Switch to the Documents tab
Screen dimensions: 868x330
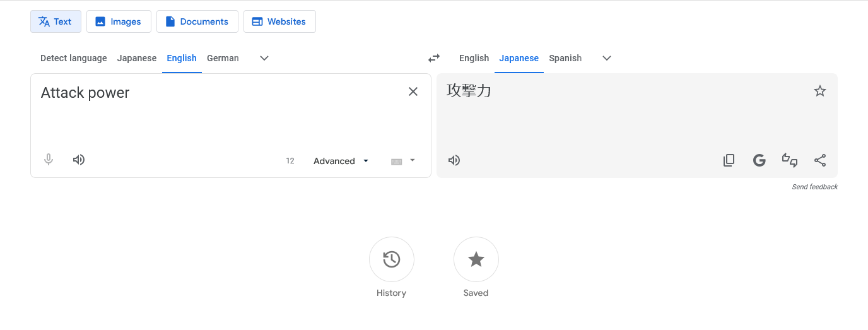pyautogui.click(x=197, y=21)
